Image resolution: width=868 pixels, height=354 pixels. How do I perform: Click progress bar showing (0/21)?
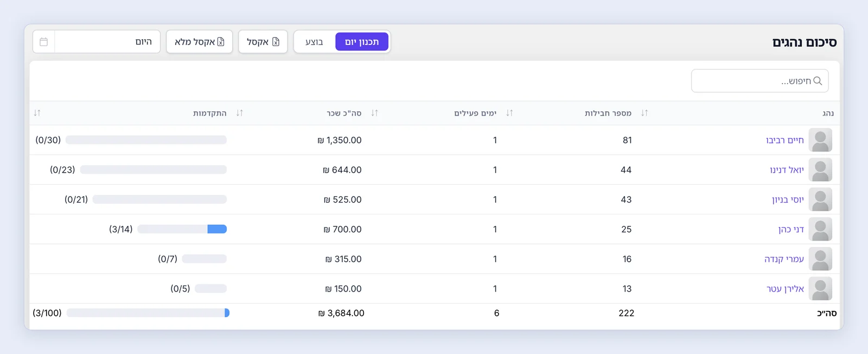[159, 199]
